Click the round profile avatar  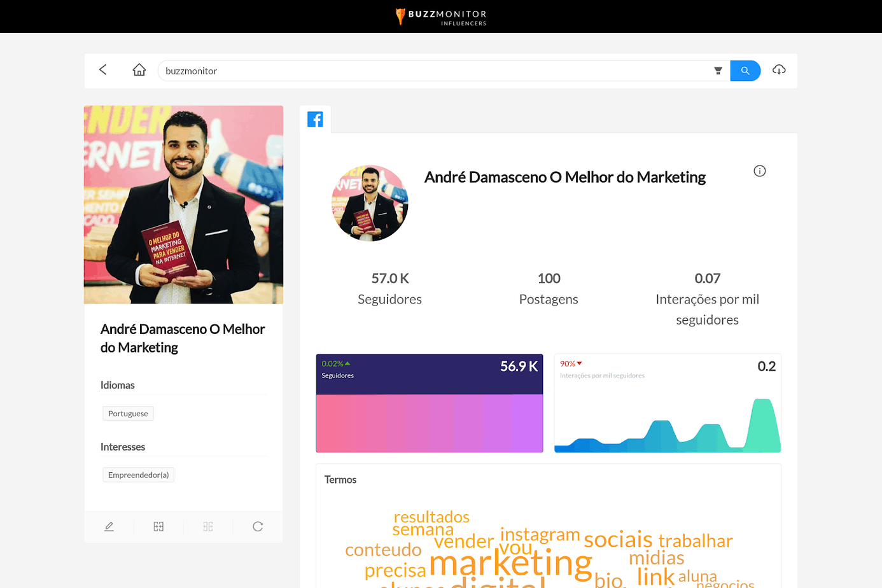pos(370,203)
